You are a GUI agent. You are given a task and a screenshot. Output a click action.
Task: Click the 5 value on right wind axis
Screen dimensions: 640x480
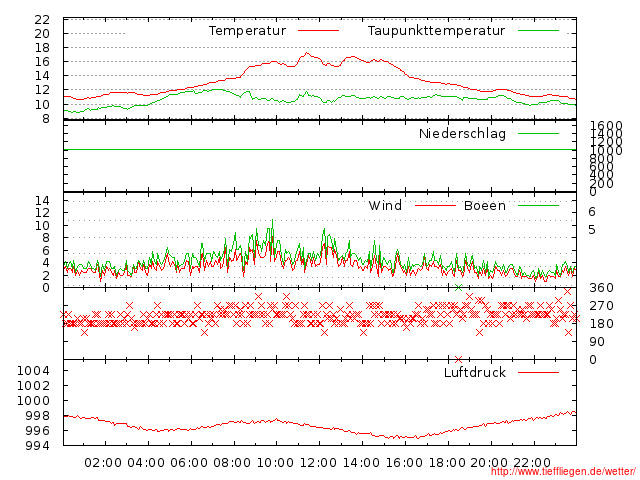click(592, 230)
